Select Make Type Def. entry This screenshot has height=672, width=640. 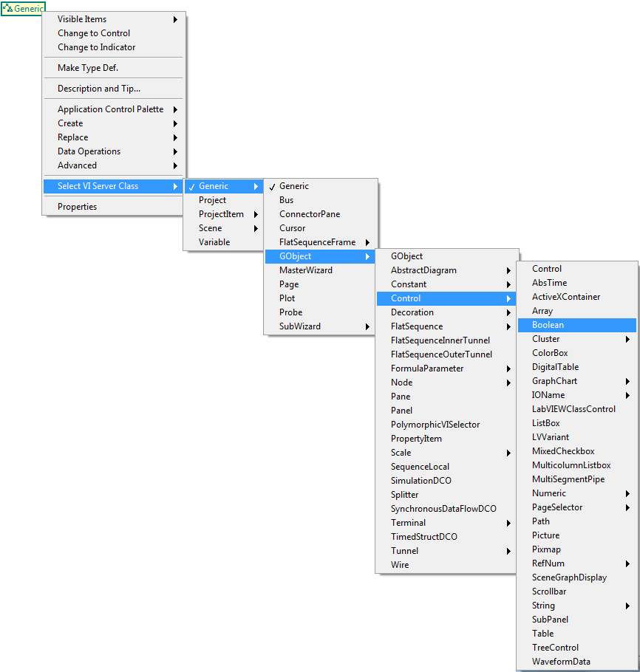pyautogui.click(x=114, y=68)
